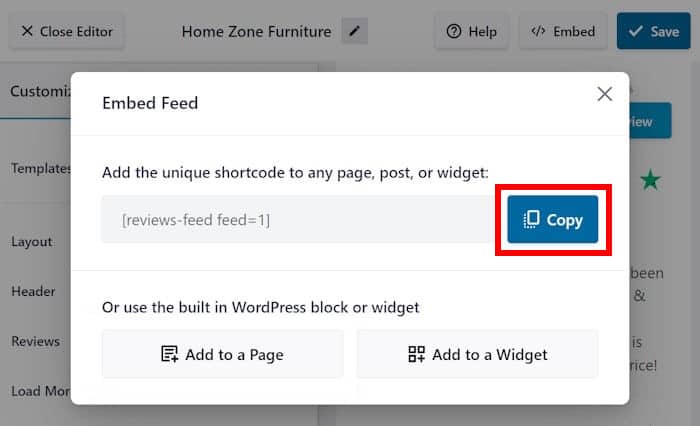Viewport: 700px width, 426px height.
Task: Copy the reviews-feed shortcode
Action: click(553, 219)
